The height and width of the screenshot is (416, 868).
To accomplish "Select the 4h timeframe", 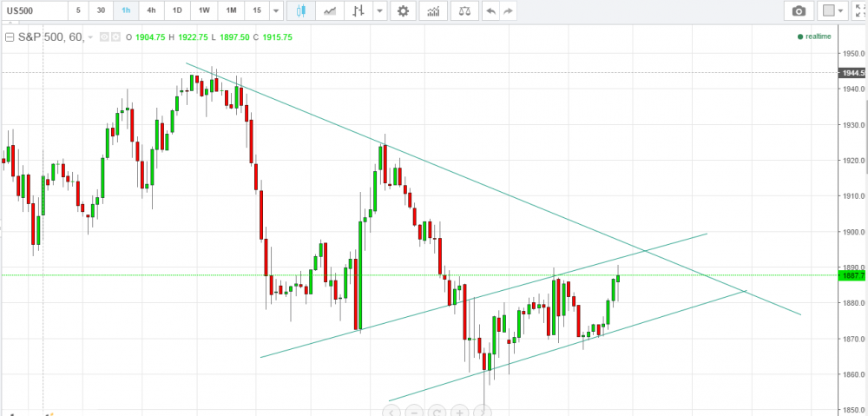I will 151,10.
